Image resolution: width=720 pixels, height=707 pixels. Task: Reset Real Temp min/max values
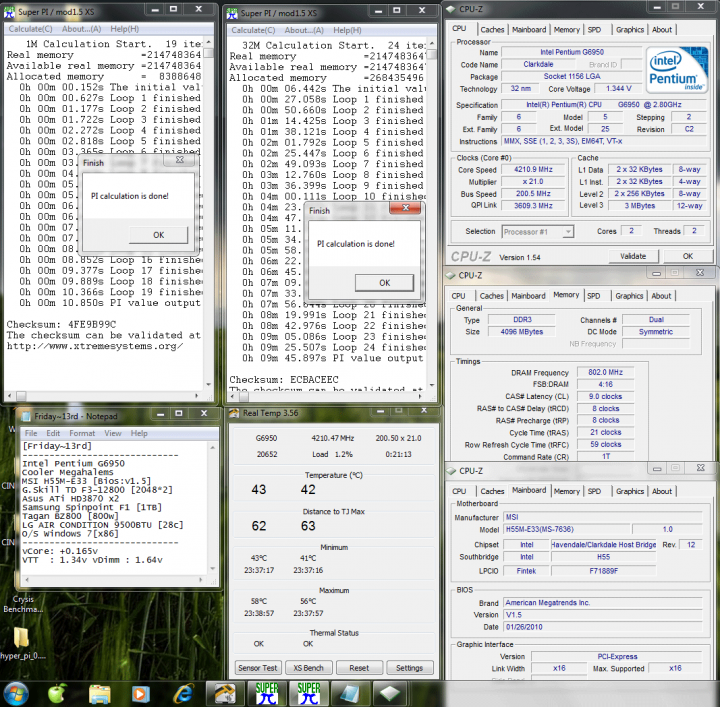(359, 668)
